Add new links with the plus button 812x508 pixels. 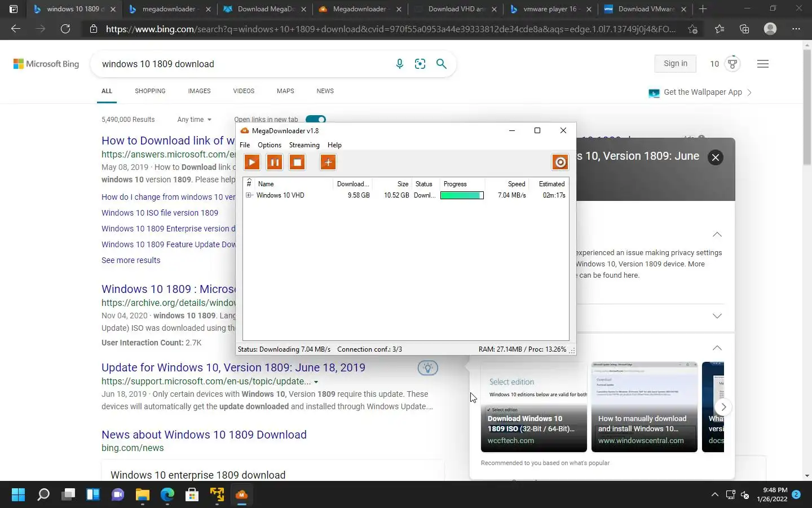click(x=328, y=163)
